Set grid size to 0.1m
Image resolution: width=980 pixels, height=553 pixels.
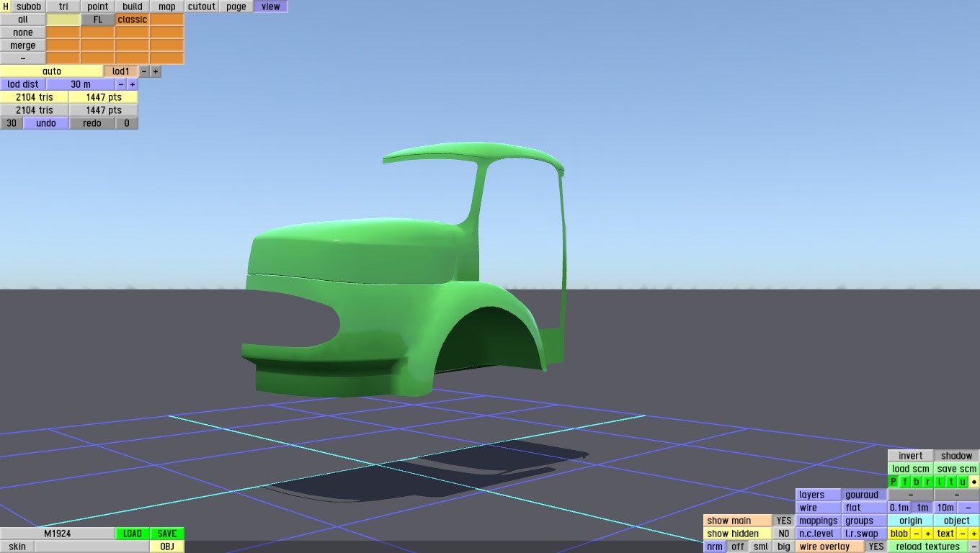tap(899, 508)
